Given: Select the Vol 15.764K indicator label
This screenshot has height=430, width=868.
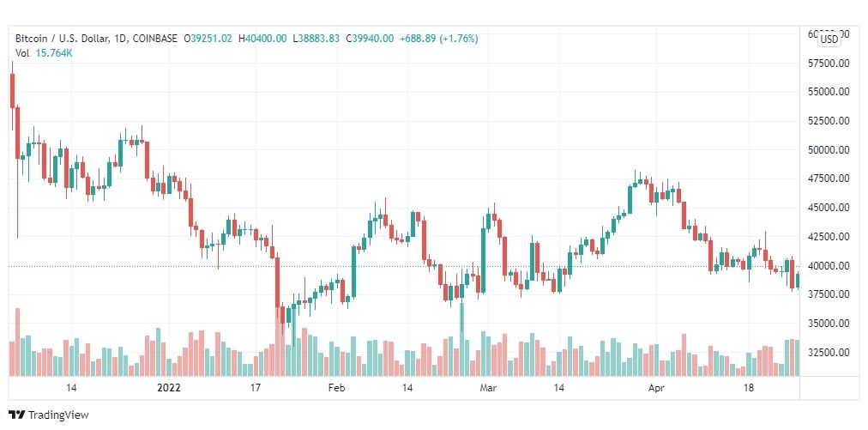Looking at the screenshot, I should tap(43, 53).
